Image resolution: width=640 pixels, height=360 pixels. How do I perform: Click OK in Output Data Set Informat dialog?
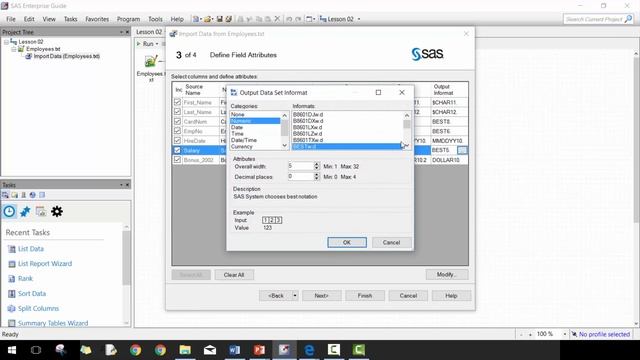coord(347,242)
